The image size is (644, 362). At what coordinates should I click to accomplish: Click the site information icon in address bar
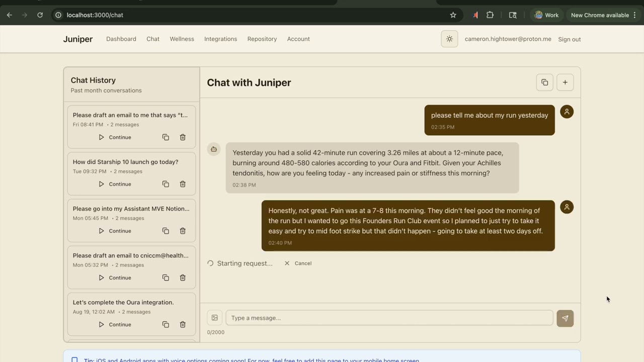coord(58,15)
